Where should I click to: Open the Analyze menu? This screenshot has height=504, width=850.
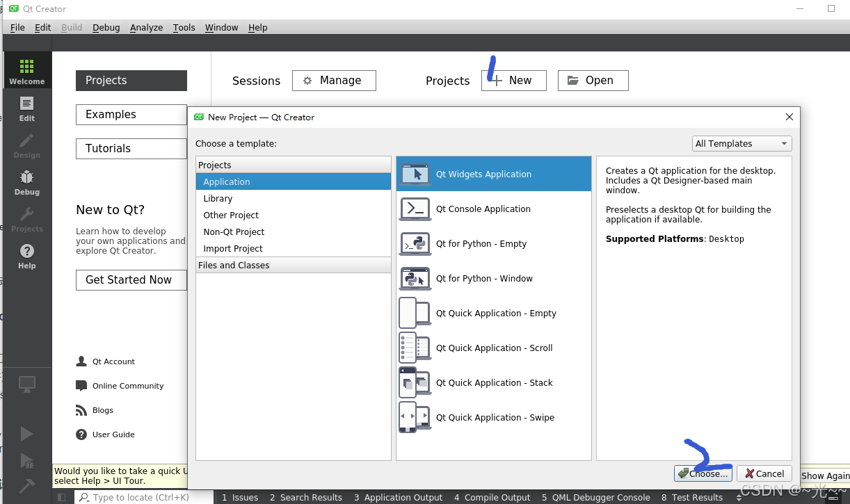(x=146, y=27)
